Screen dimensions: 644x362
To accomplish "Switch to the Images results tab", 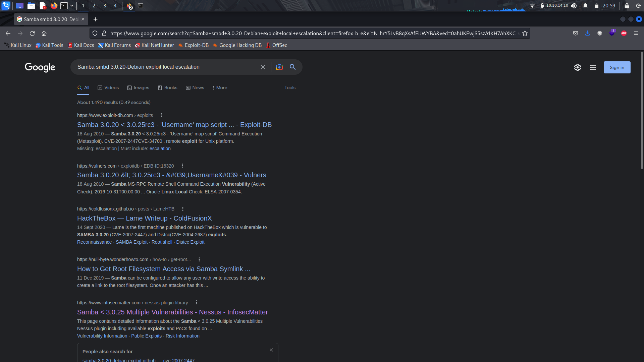I will 138,87.
